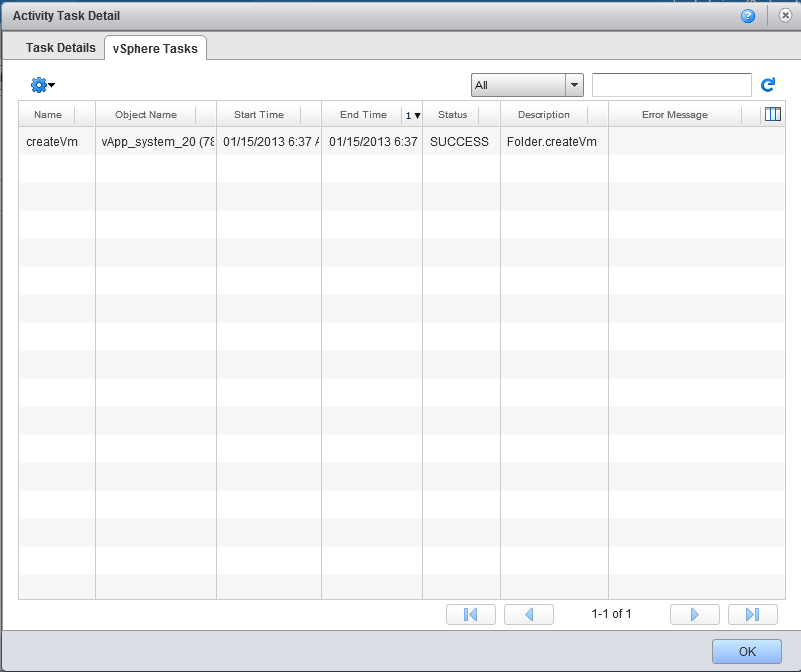This screenshot has width=801, height=672.
Task: Go to the previous page
Action: pyautogui.click(x=529, y=614)
